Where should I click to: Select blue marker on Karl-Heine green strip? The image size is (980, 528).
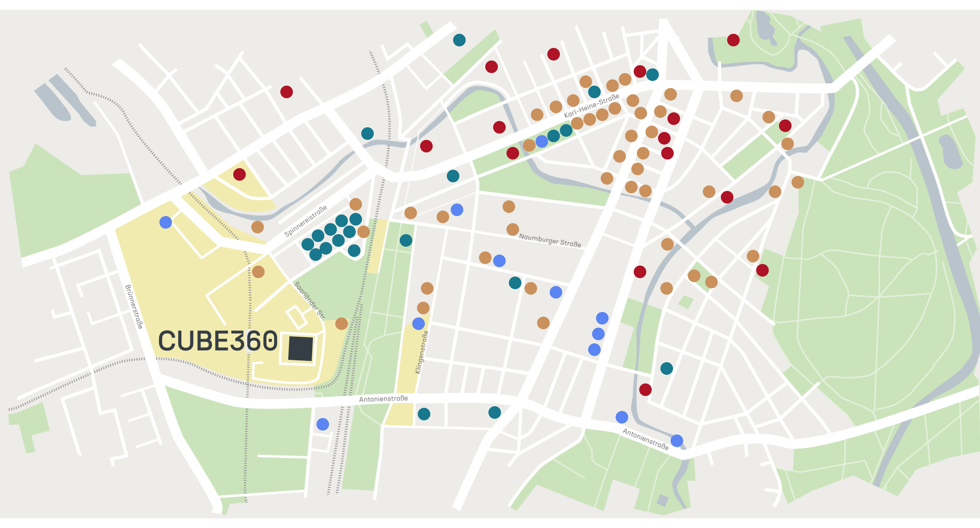coord(542,141)
